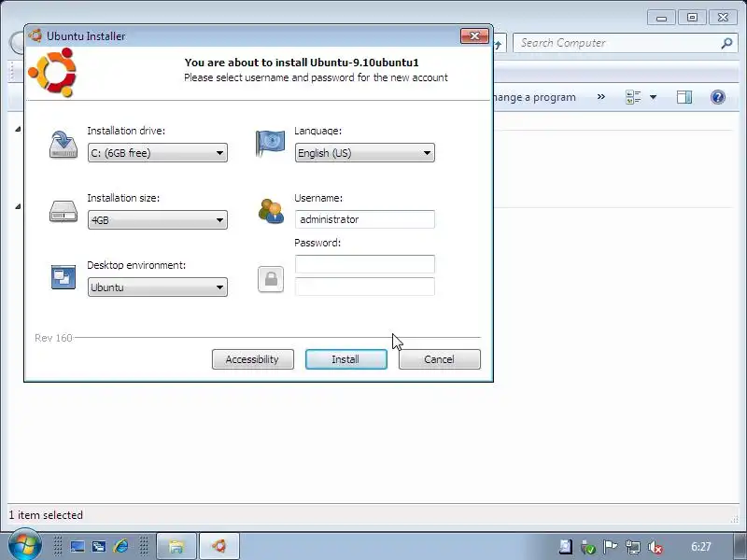This screenshot has width=747, height=560.
Task: Click the hard disk icon beside Installation size
Action: pos(63,212)
